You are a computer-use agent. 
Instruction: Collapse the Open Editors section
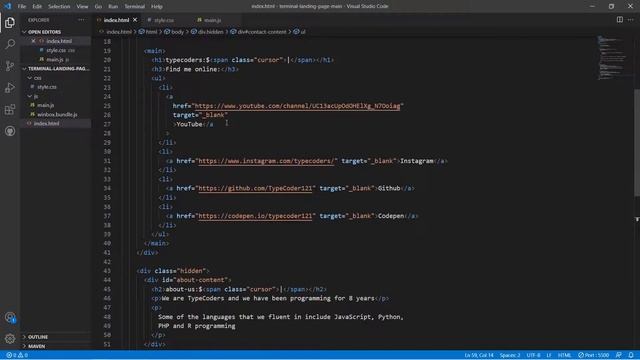coord(42,32)
